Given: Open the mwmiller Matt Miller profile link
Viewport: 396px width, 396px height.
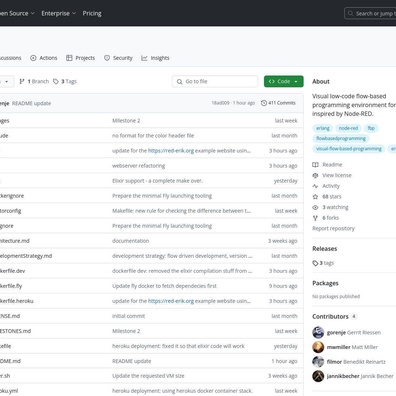Looking at the screenshot, I should coord(352,347).
